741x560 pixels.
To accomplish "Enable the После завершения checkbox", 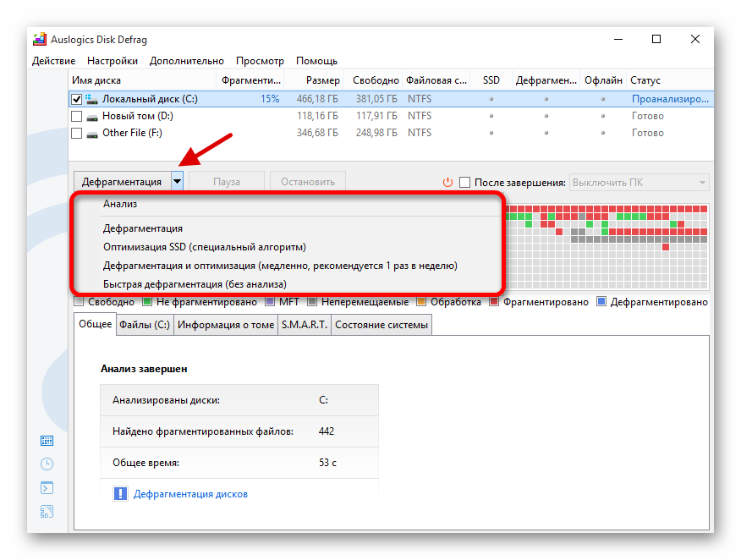I will coord(464,182).
